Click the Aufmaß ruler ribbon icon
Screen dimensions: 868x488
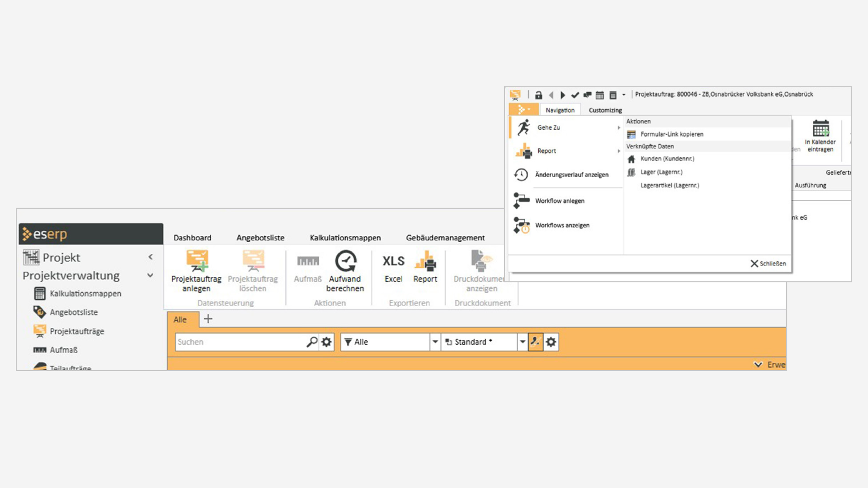pos(308,261)
